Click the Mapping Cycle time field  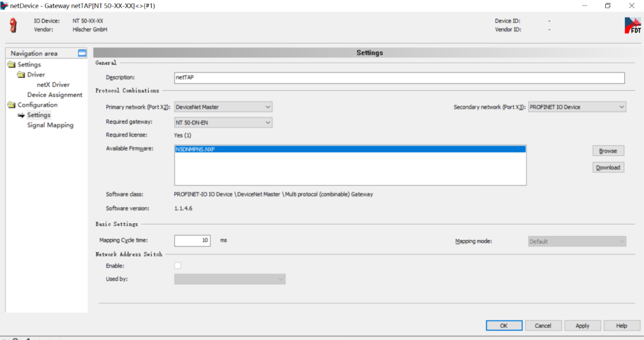coord(192,241)
